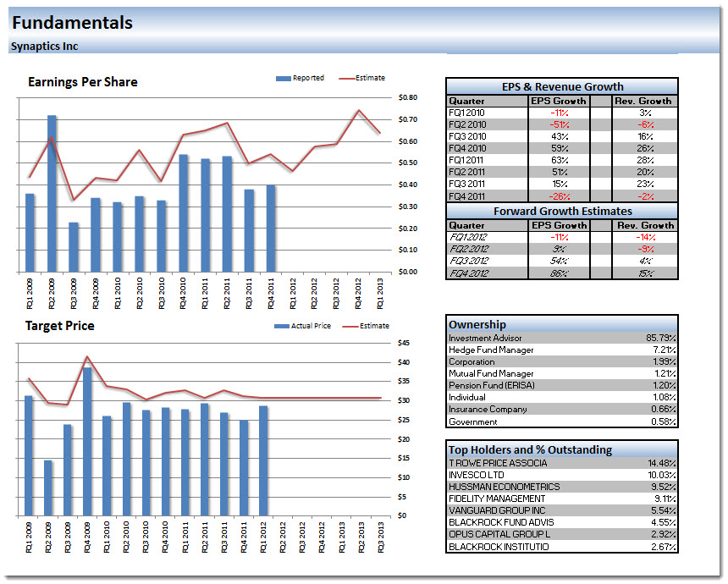Select the T ROWE PRICE ASSOCIA row

click(562, 463)
